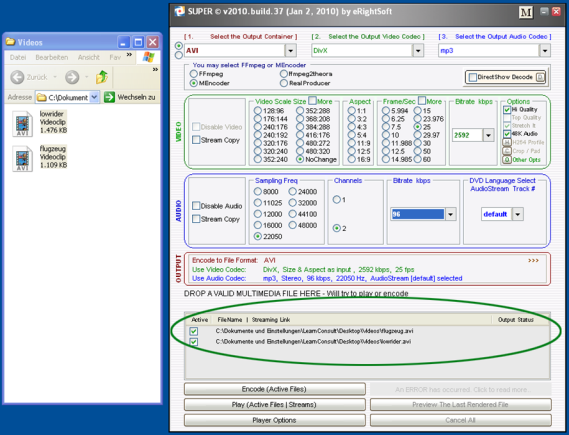Open video bitrate 2592 dropdown
Viewport: 569px width, 435px height.
[488, 135]
